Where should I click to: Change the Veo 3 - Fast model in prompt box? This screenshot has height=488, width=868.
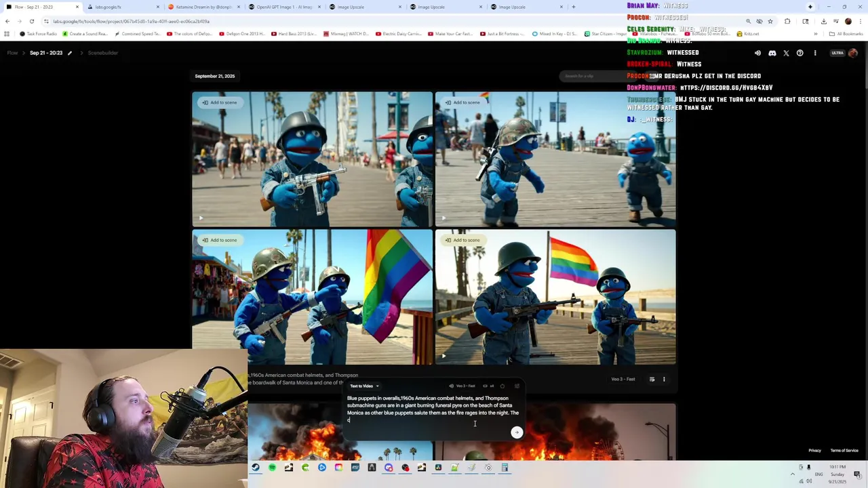click(462, 386)
